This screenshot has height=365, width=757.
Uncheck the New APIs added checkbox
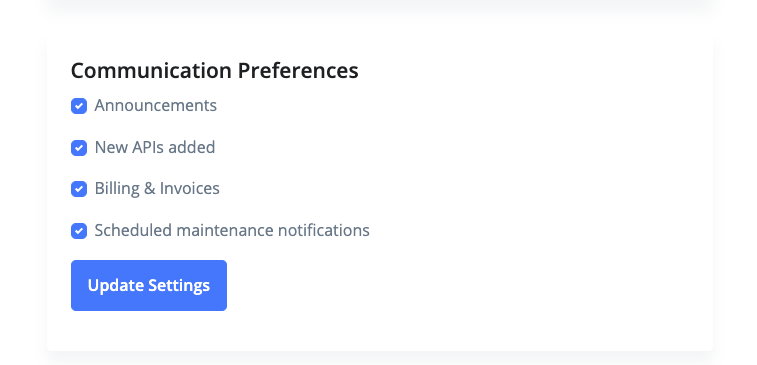pos(79,148)
